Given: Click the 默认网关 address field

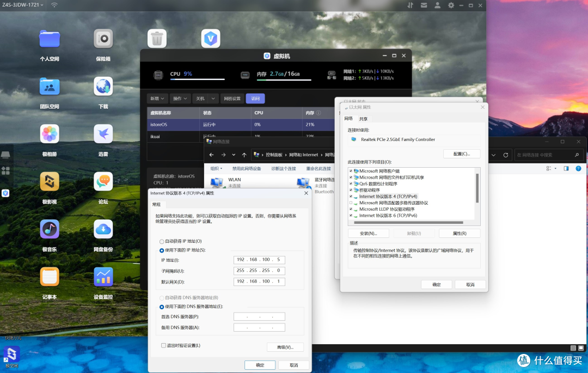Looking at the screenshot, I should pos(259,282).
